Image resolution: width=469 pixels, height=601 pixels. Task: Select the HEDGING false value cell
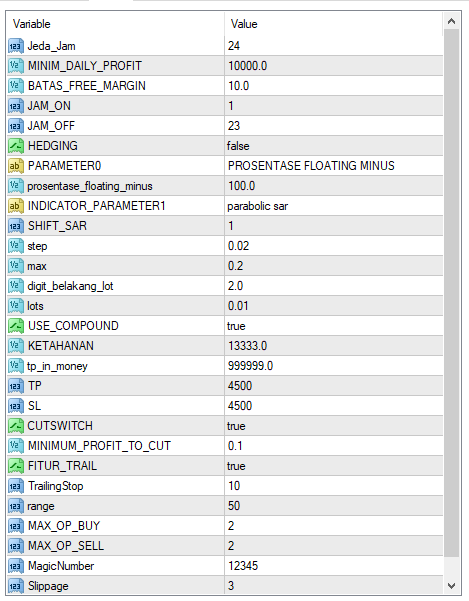pyautogui.click(x=334, y=146)
